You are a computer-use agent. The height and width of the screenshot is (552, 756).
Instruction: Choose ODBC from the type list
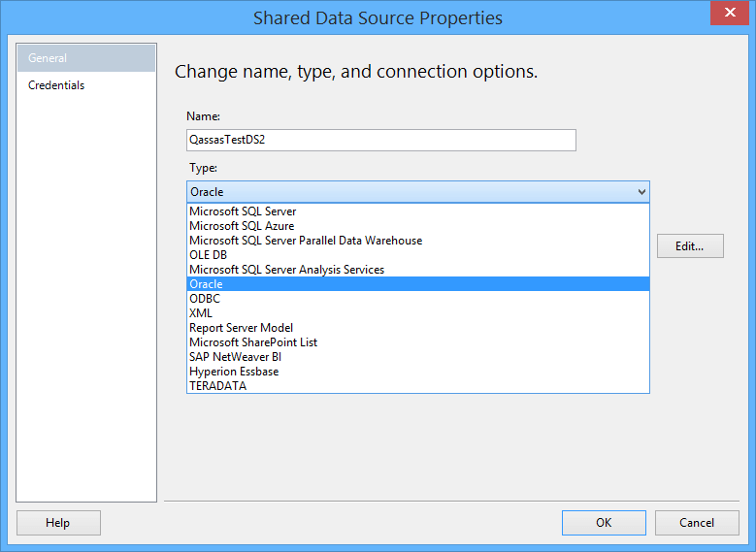pyautogui.click(x=205, y=299)
